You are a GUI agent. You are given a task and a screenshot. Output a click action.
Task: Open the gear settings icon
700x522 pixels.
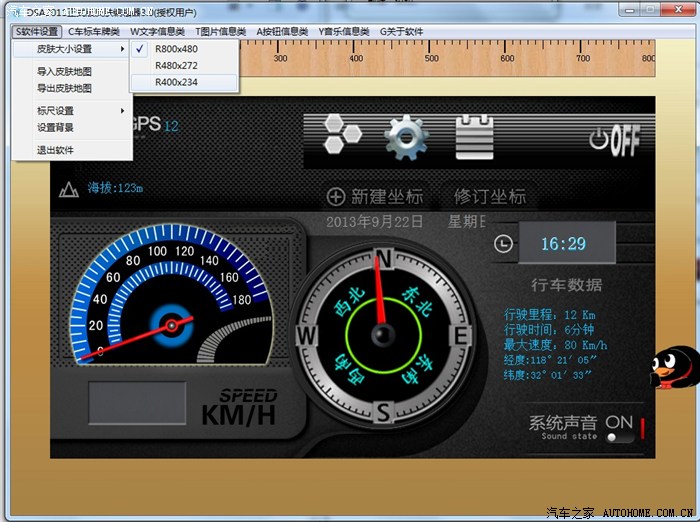pyautogui.click(x=406, y=138)
